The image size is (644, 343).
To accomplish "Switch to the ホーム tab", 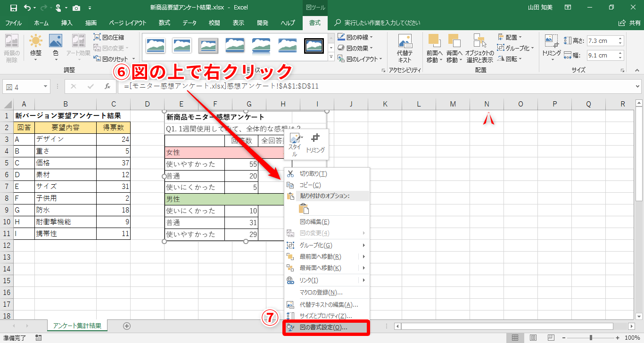I will click(41, 23).
